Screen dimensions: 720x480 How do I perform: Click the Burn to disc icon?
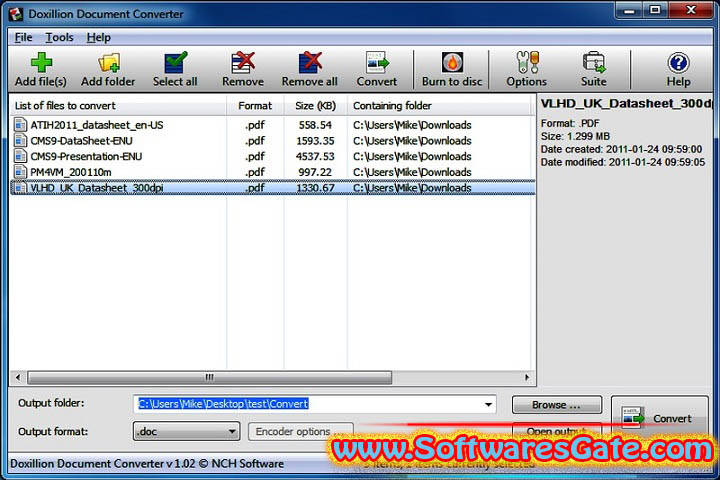(452, 62)
